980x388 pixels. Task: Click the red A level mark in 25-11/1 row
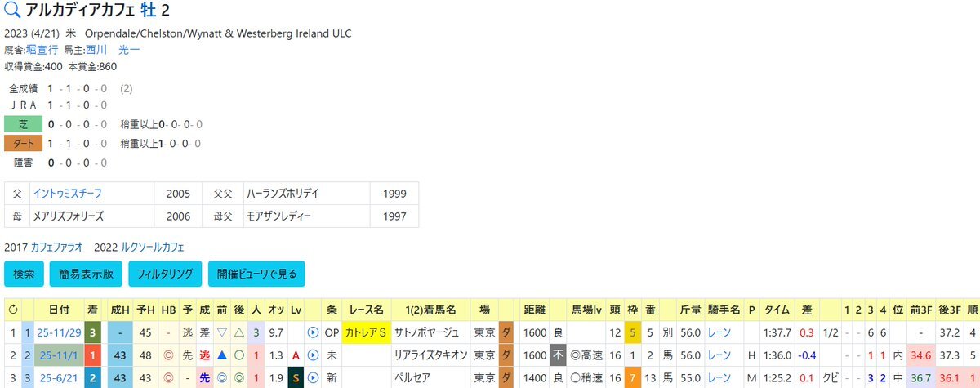tap(296, 356)
